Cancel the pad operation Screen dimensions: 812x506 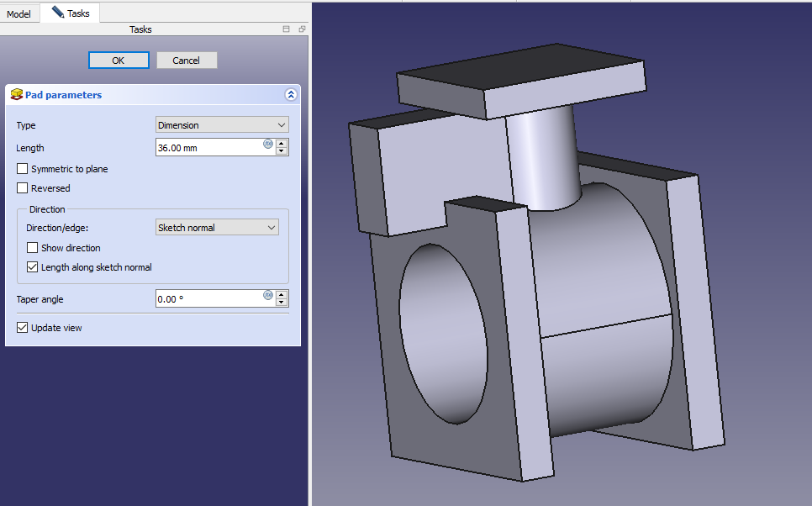pyautogui.click(x=187, y=61)
